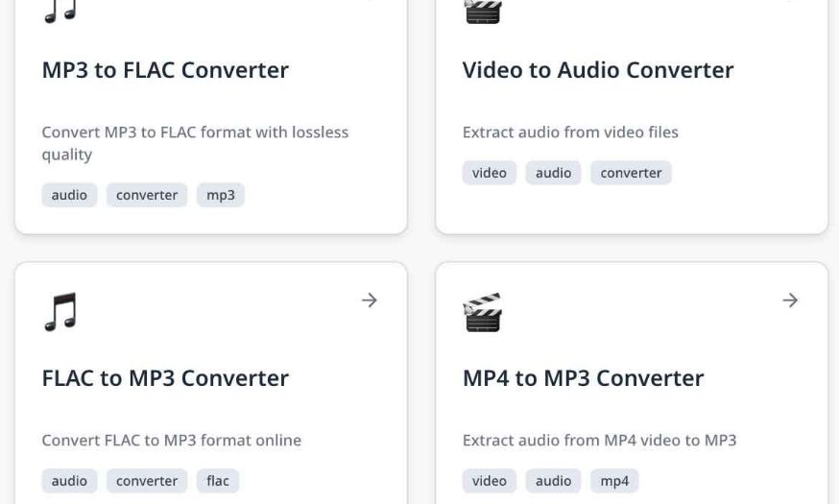Click the audio tag on MP3 to FLAC card
839x504 pixels.
pos(69,195)
